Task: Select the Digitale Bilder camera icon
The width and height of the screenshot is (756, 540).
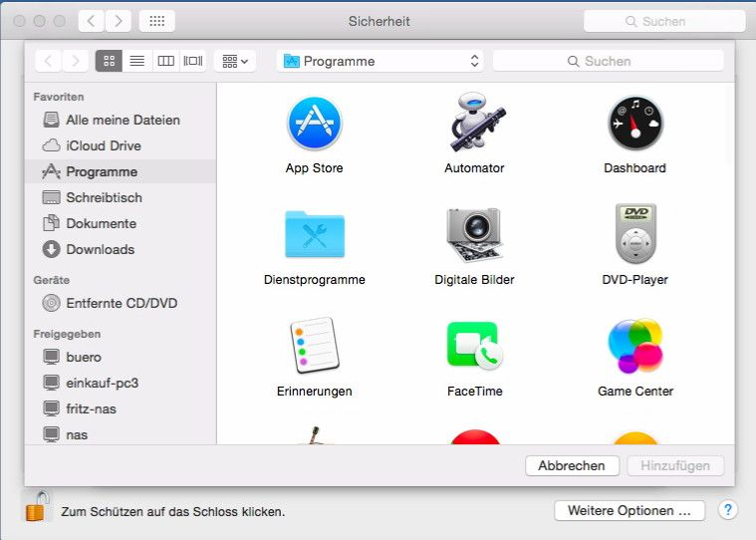Action: (474, 235)
